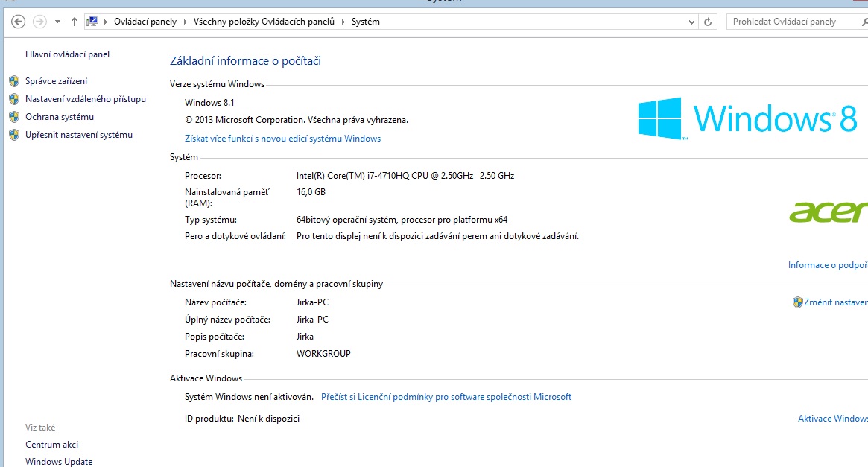Select Všechny položky Ovládacích panelů breadcrumb
Image resolution: width=868 pixels, height=467 pixels.
[264, 22]
